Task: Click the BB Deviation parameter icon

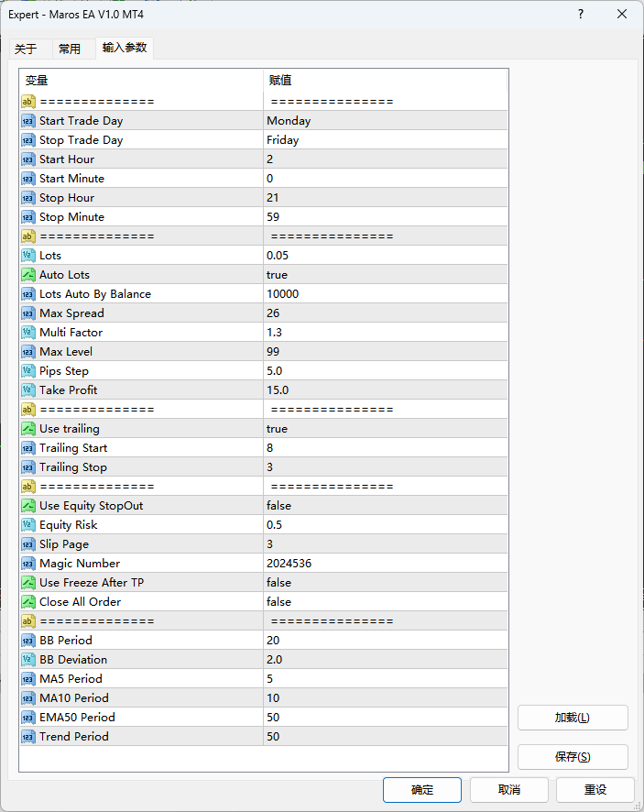Action: pos(28,660)
